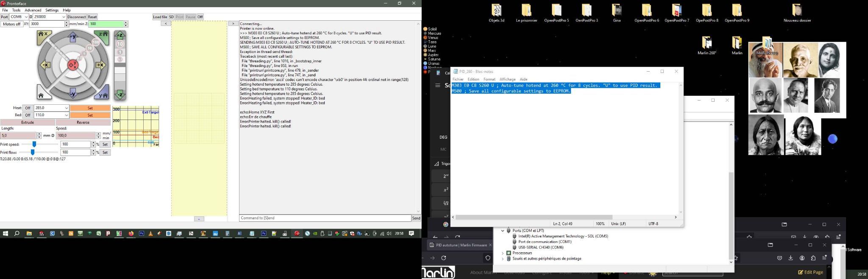Screen dimensions: 868x279
Task: Open the Nouveau dossier desktop folder
Action: pos(797,13)
